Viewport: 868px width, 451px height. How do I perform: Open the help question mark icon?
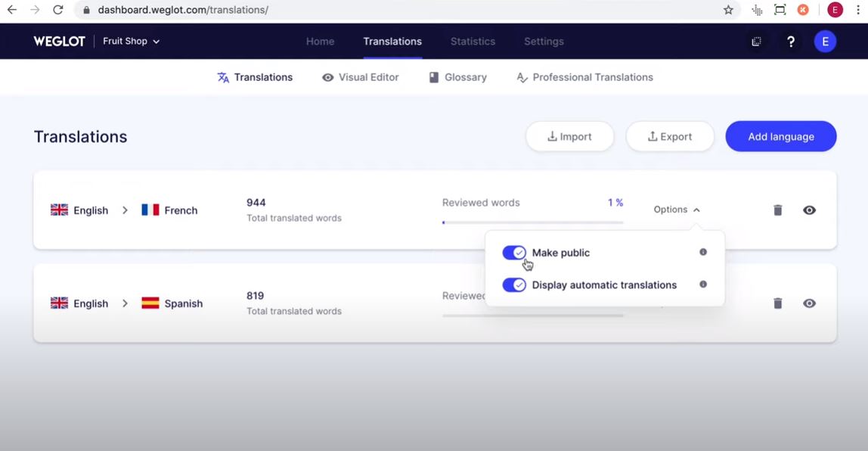coord(791,42)
